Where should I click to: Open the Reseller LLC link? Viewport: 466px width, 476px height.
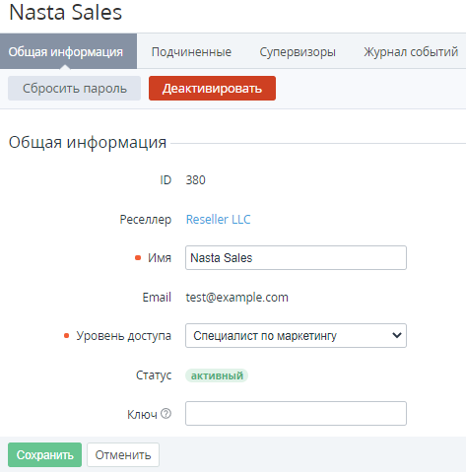pyautogui.click(x=219, y=220)
